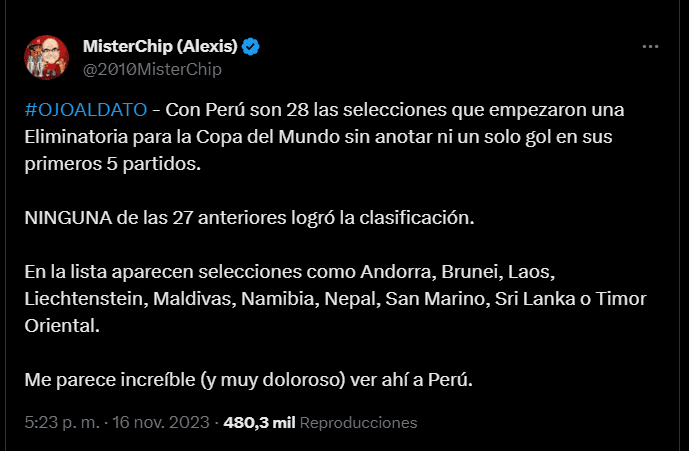Click the word Maldivas in the tweet
689x451 pixels.
point(184,299)
